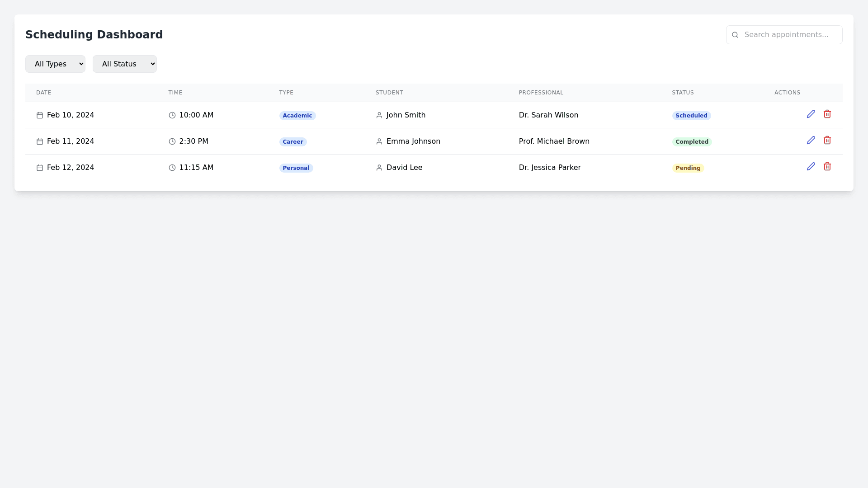Delete John Smith's appointment with trash icon
Viewport: 868px width, 488px height.
pos(827,114)
